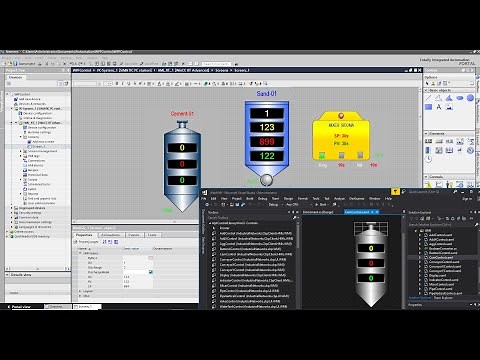Select the Rectangle basic object
480x360 pixels.
(x=429, y=107)
